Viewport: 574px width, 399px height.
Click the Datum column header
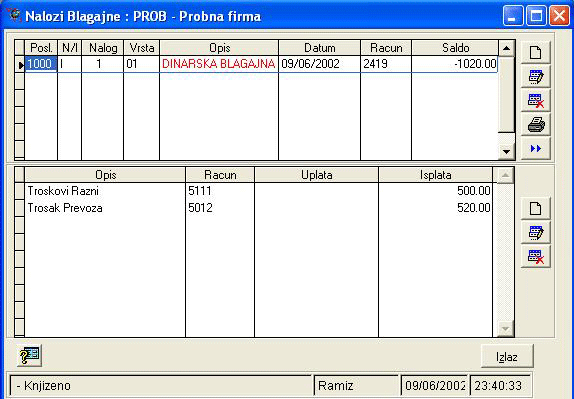pyautogui.click(x=320, y=48)
